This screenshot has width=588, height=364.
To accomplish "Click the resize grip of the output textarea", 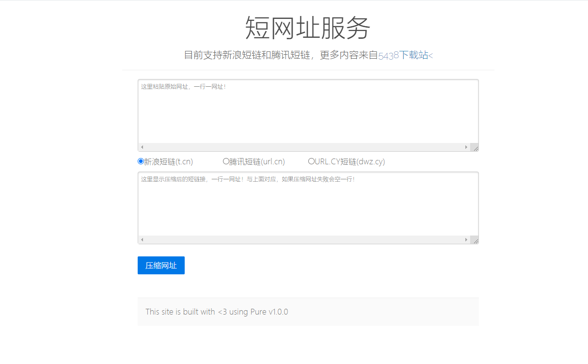I will click(x=475, y=239).
